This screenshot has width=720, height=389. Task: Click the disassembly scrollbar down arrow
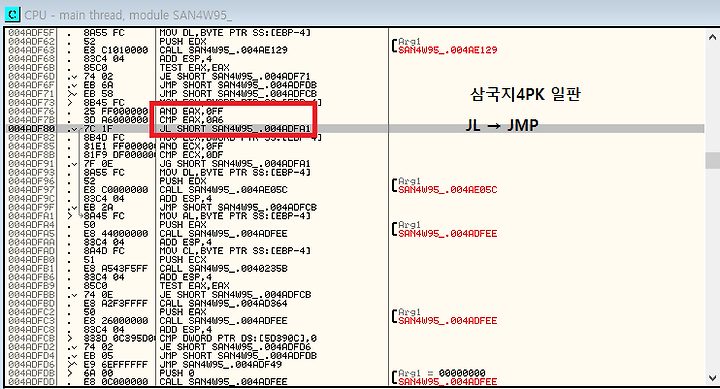pos(712,378)
